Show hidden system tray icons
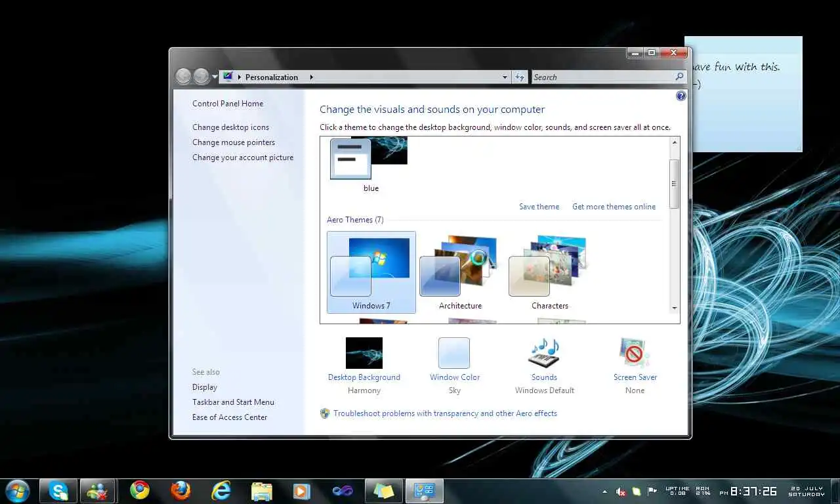Viewport: 840px width, 504px height. click(604, 492)
